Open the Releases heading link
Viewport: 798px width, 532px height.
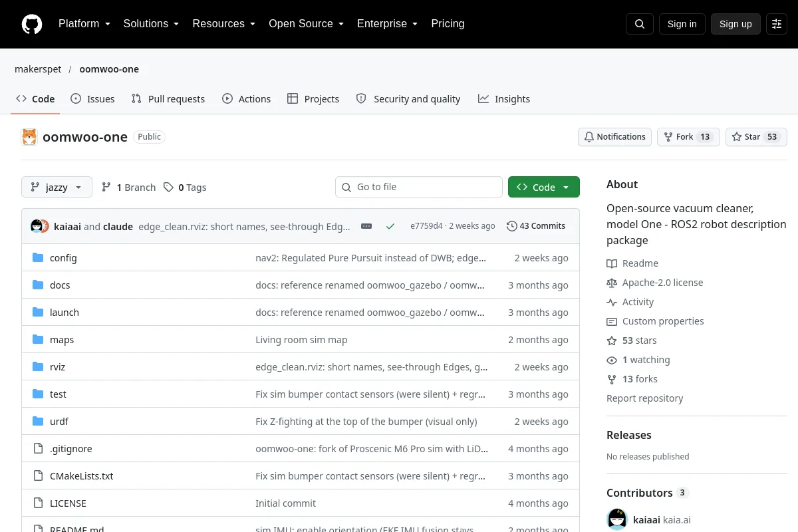tap(629, 435)
